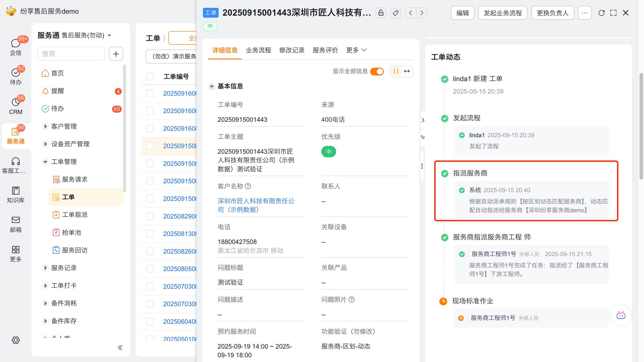644x362 pixels.
Task: Open the 更多 tab dropdown
Action: [x=356, y=50]
